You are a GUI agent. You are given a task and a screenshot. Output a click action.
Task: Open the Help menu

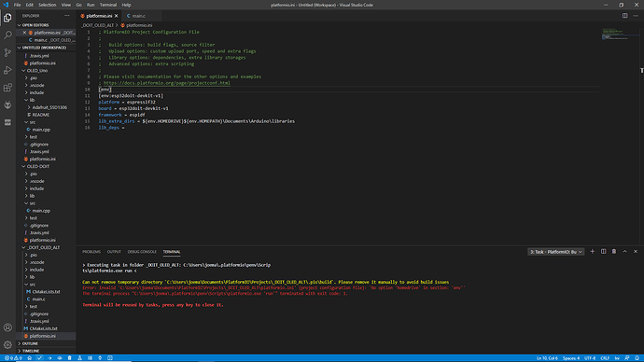tap(126, 5)
